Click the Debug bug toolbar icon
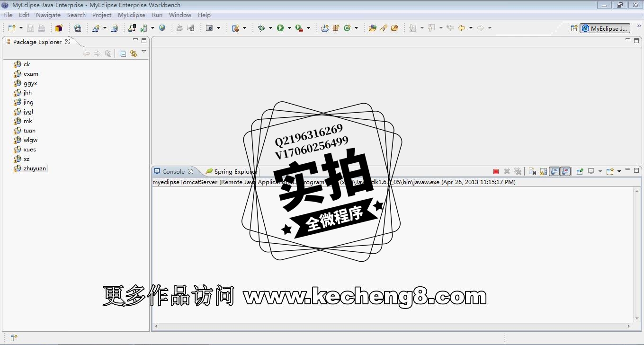The image size is (644, 345). click(261, 28)
